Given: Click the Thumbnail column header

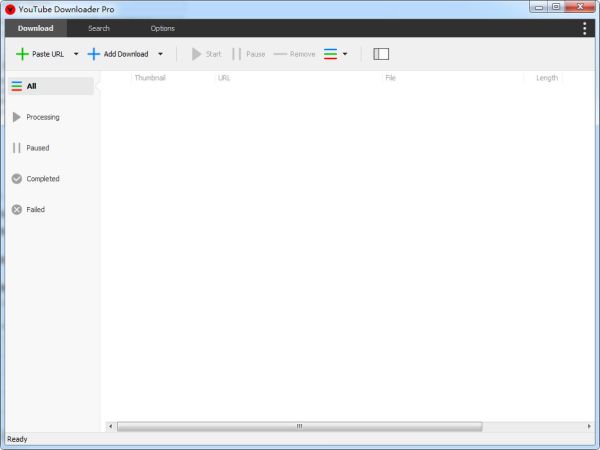Looking at the screenshot, I should [x=150, y=78].
